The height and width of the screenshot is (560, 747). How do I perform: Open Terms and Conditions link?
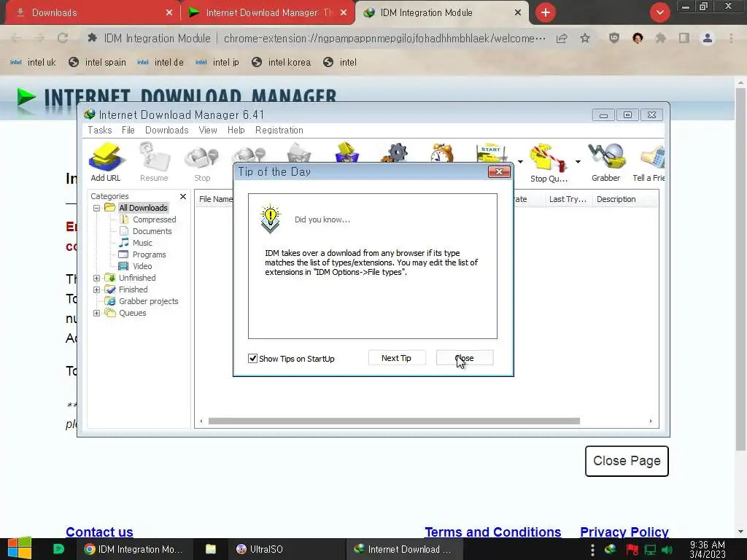pyautogui.click(x=492, y=532)
